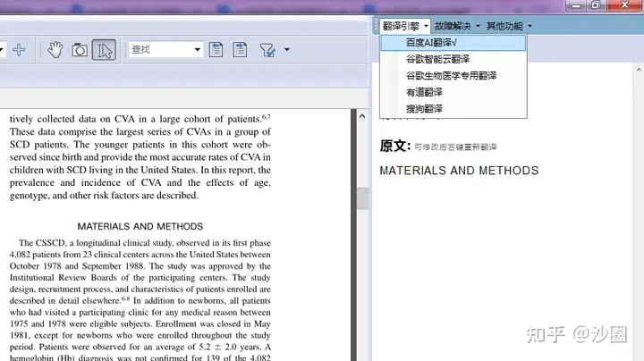Choose 谷歌智能云翻译 engine
Screen dimensions: 644x361
coord(453,59)
